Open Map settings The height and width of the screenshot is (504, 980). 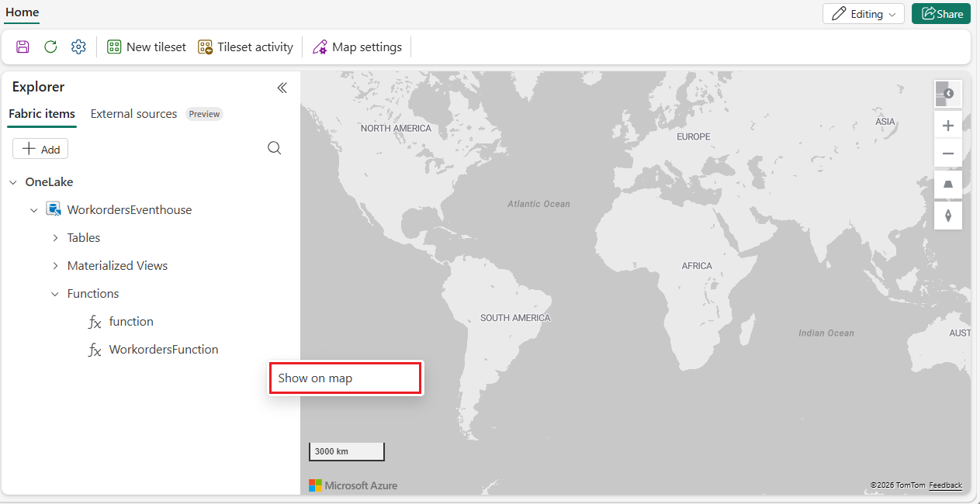click(x=357, y=47)
